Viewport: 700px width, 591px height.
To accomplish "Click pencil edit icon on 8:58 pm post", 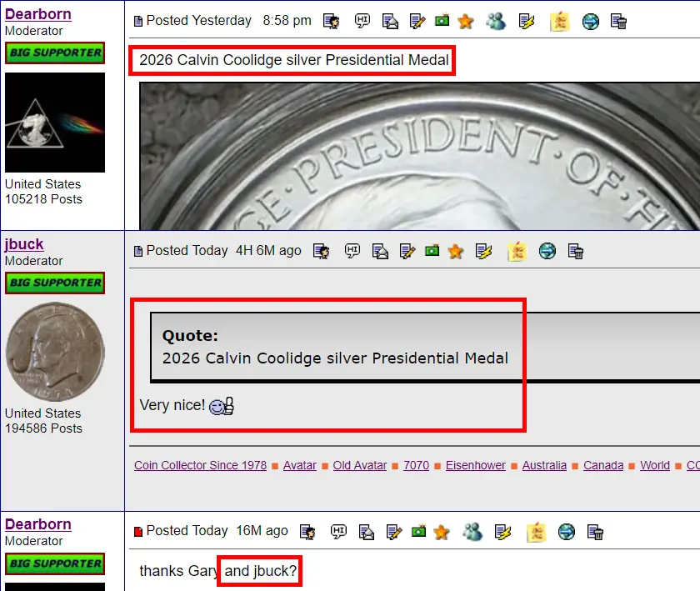I will click(x=417, y=21).
